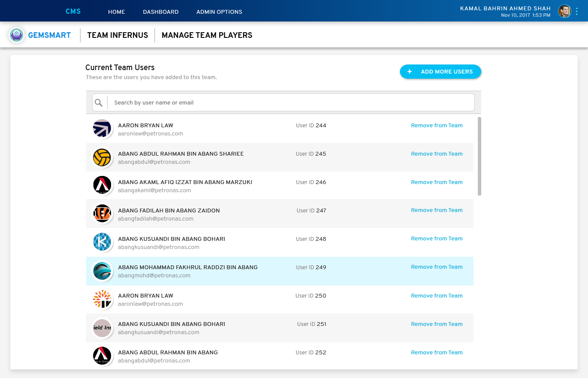Open ADMIN OPTIONS in the top navigation
This screenshot has height=378, width=588.
point(219,12)
